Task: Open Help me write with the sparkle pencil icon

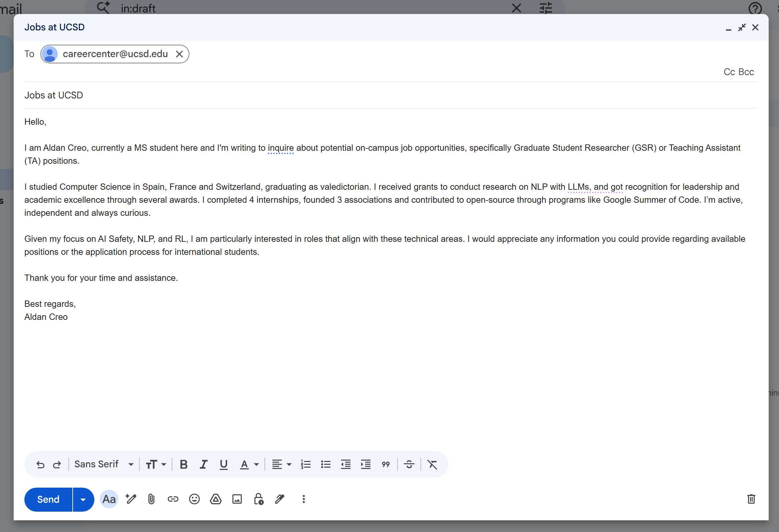Action: 130,499
